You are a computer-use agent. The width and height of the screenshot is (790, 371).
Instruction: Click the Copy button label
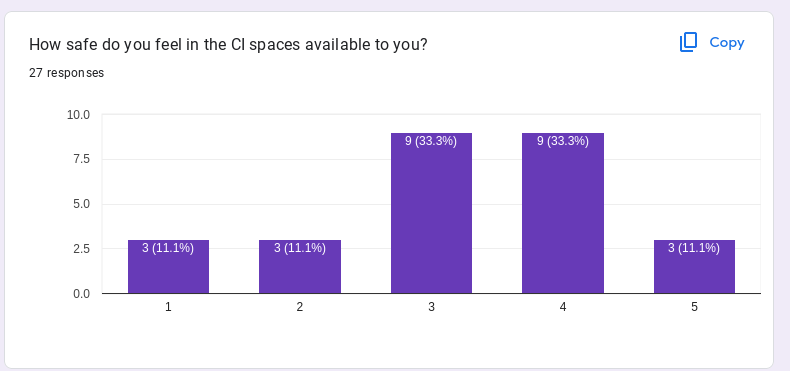click(x=727, y=43)
